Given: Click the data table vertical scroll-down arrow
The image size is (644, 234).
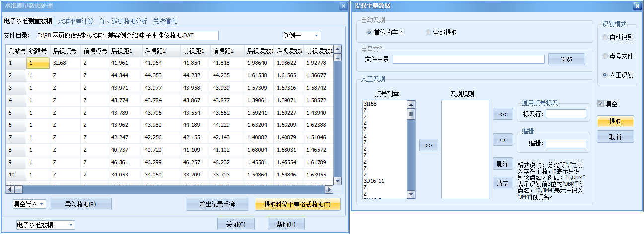Looking at the screenshot, I should pyautogui.click(x=337, y=181).
